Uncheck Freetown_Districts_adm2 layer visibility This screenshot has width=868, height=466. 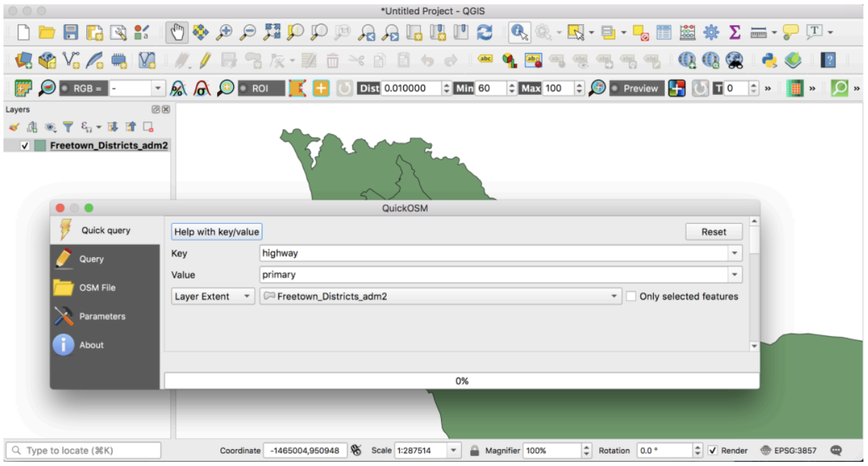pyautogui.click(x=25, y=146)
